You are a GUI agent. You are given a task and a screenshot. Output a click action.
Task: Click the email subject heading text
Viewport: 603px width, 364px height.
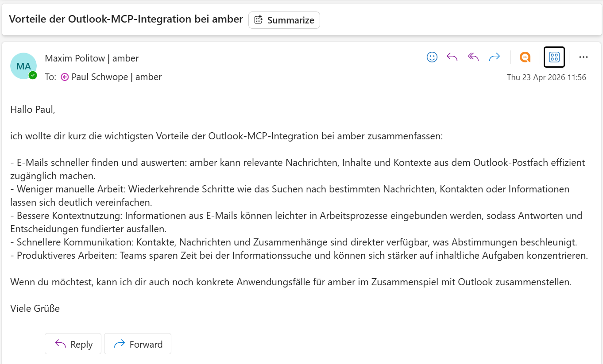(126, 19)
